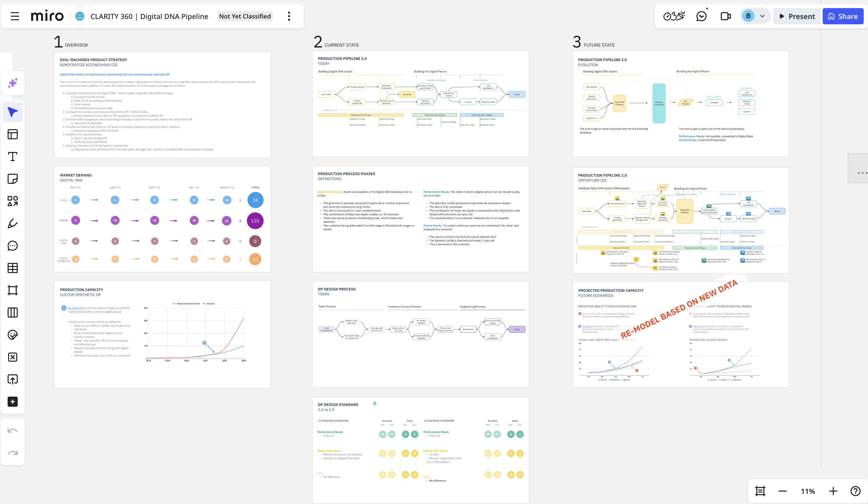868x504 pixels.
Task: Open the Upload tool
Action: pos(12,379)
